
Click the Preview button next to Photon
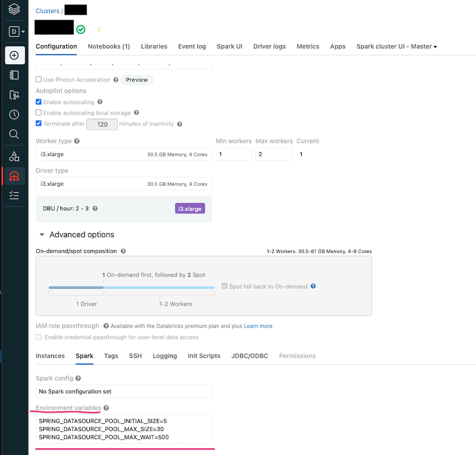coord(137,80)
